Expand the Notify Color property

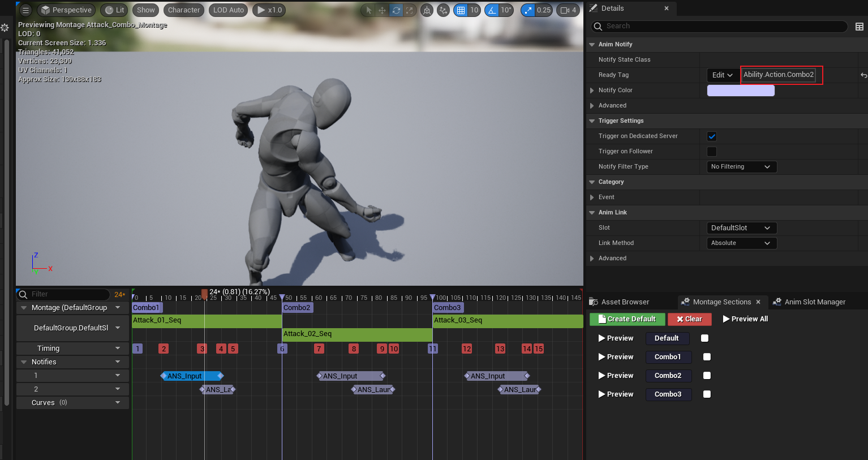[592, 91]
